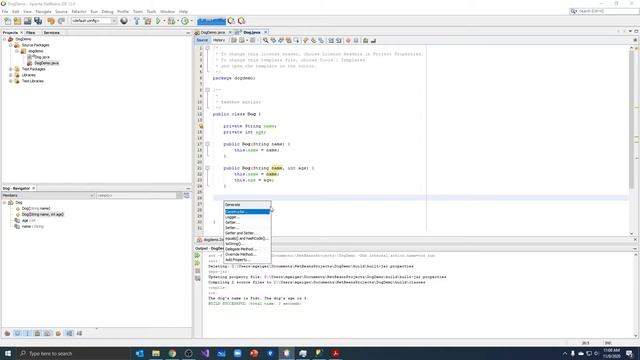Select Add Property... in Generate menu

(x=247, y=259)
